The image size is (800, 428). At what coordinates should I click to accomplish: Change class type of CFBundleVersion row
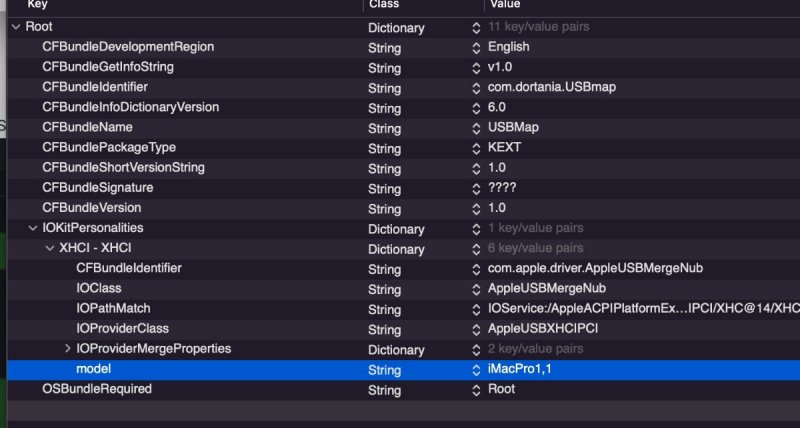[476, 209]
